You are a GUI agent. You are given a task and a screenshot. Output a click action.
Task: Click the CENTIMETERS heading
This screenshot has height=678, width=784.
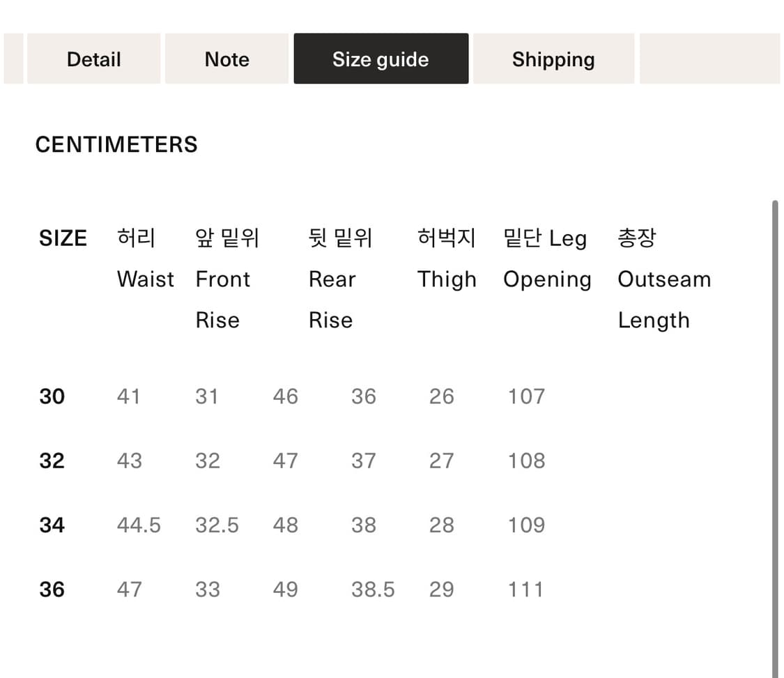[x=116, y=144]
